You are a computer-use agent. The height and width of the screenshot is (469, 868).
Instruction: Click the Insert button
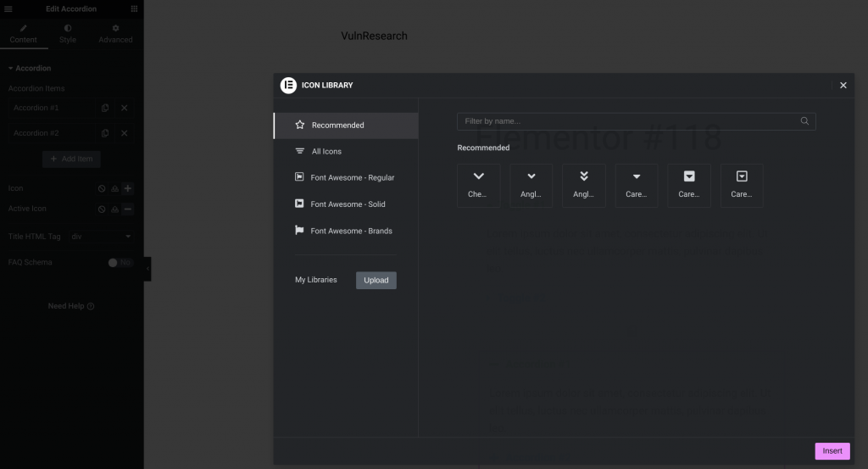[x=832, y=450]
